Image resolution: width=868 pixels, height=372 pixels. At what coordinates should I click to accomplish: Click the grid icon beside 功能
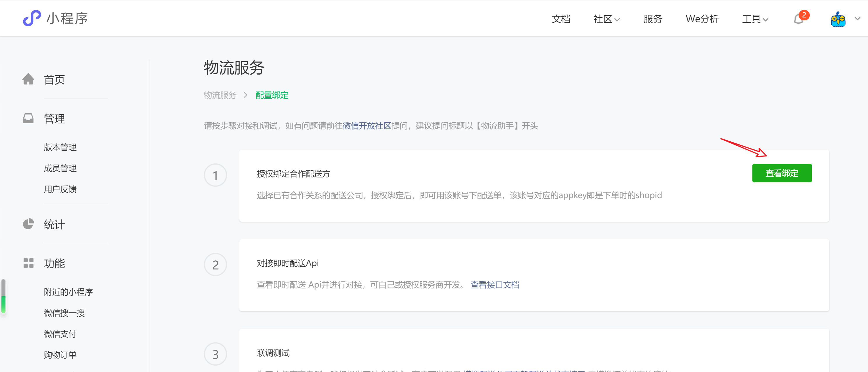coord(28,263)
